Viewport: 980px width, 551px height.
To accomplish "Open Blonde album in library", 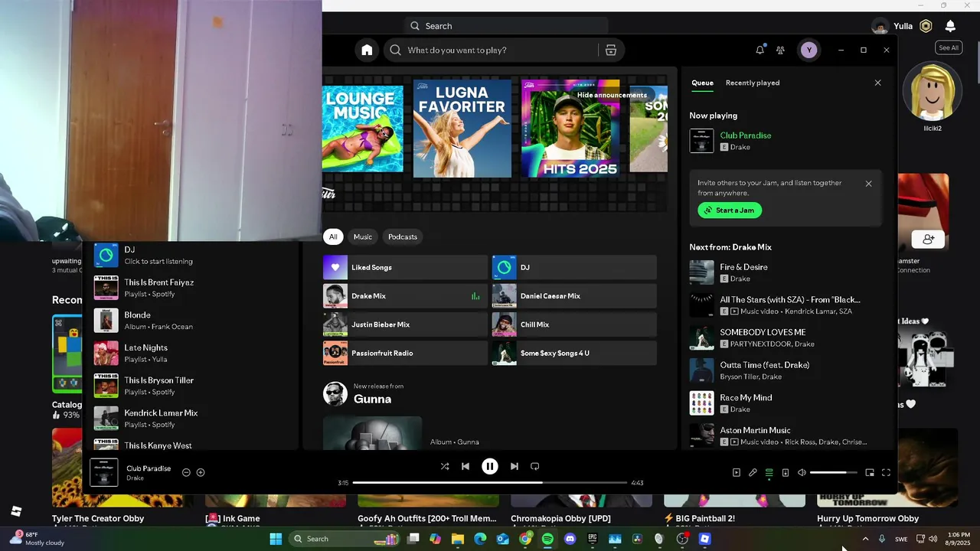I will click(x=191, y=321).
